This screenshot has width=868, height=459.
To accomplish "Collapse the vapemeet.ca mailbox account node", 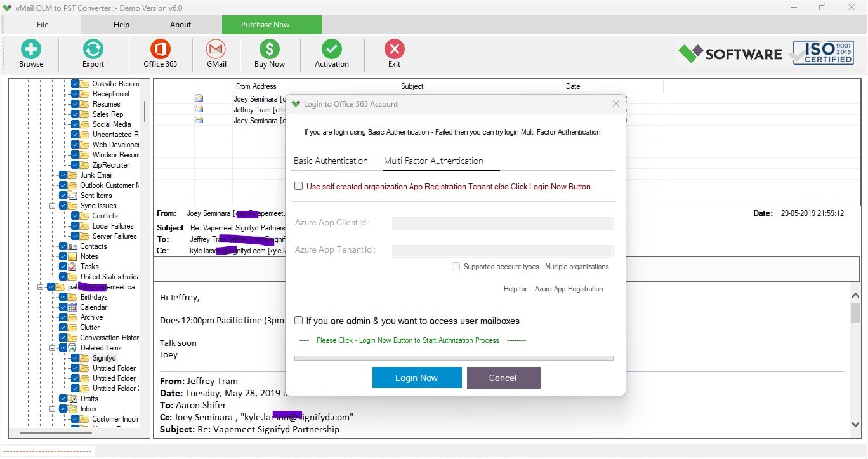I will click(41, 287).
